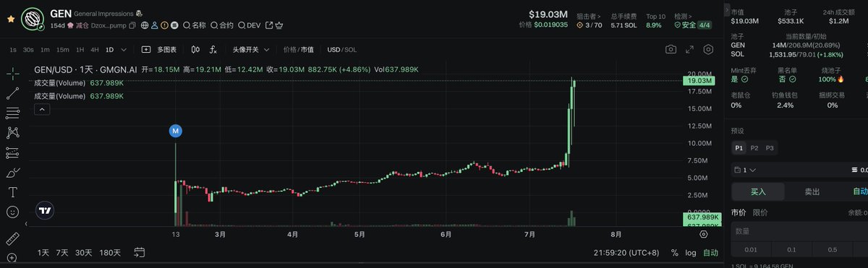The image size is (868, 268).
Task: Select the 1s timeframe
Action: tap(13, 50)
